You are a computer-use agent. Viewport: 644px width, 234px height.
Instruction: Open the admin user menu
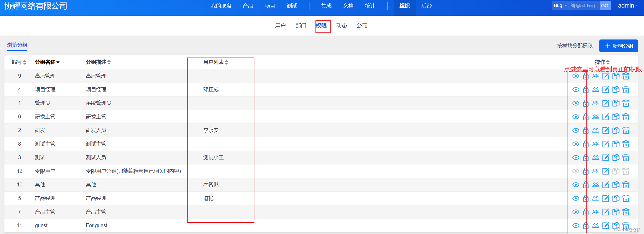coord(628,5)
